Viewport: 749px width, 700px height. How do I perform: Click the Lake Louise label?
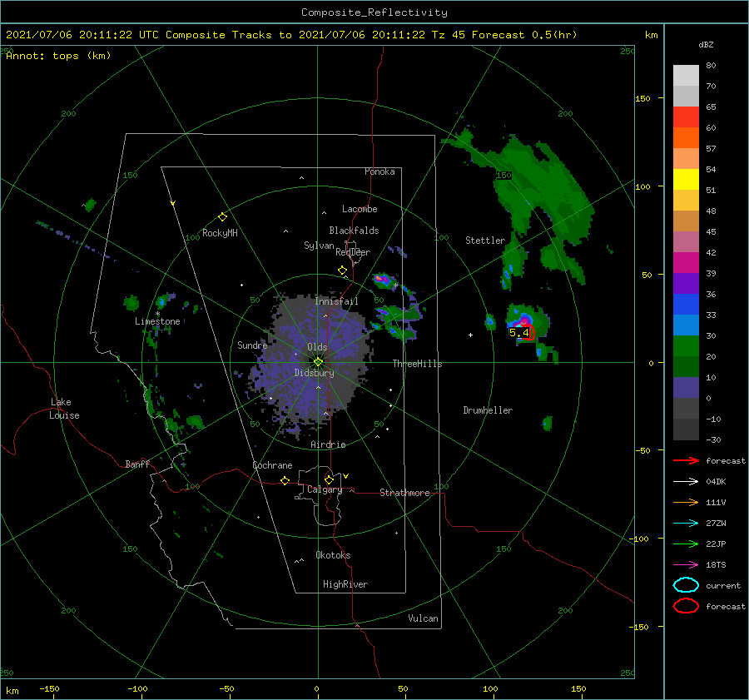point(64,409)
